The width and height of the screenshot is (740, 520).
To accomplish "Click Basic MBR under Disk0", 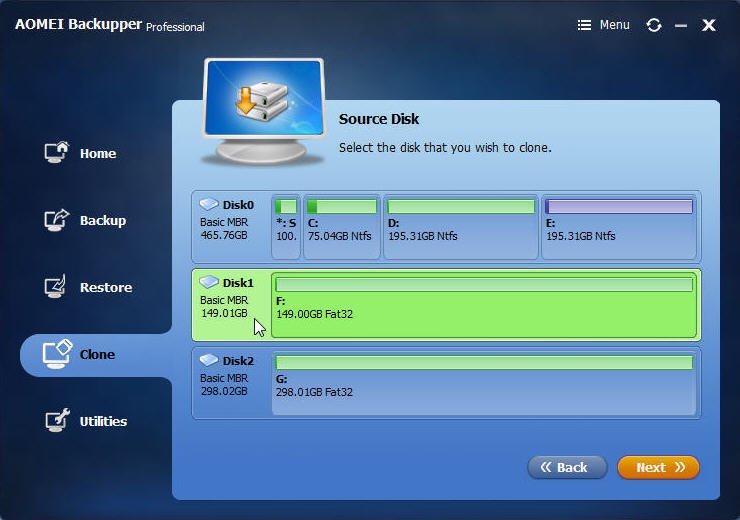I will coord(224,222).
